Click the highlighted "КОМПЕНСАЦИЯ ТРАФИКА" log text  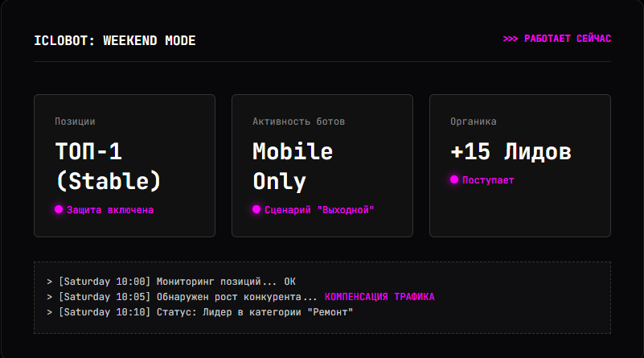379,297
